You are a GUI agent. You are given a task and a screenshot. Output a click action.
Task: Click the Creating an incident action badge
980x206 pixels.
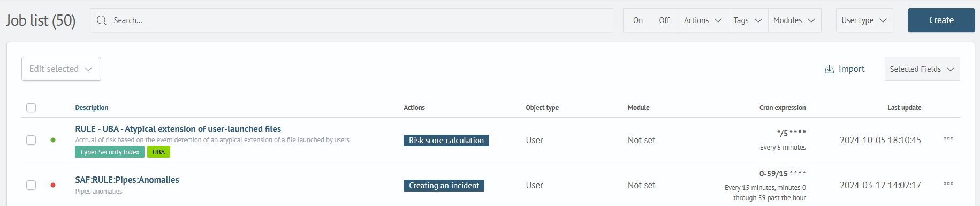click(444, 186)
